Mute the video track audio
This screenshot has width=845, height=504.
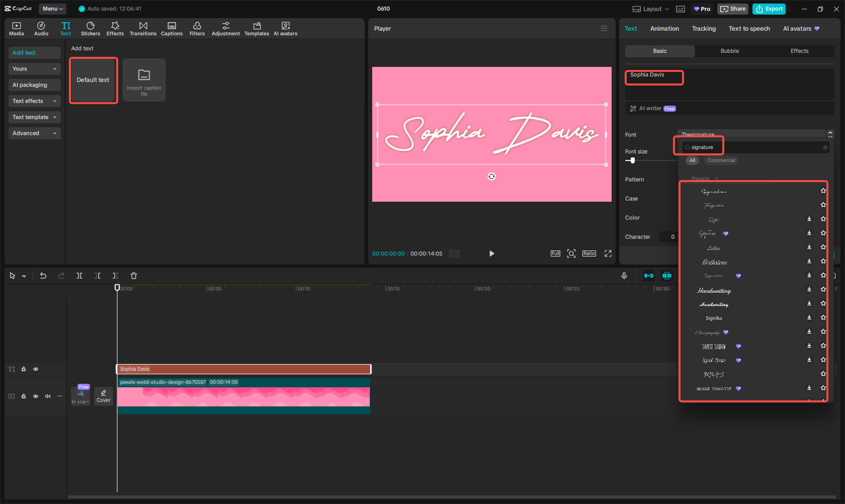(x=48, y=396)
